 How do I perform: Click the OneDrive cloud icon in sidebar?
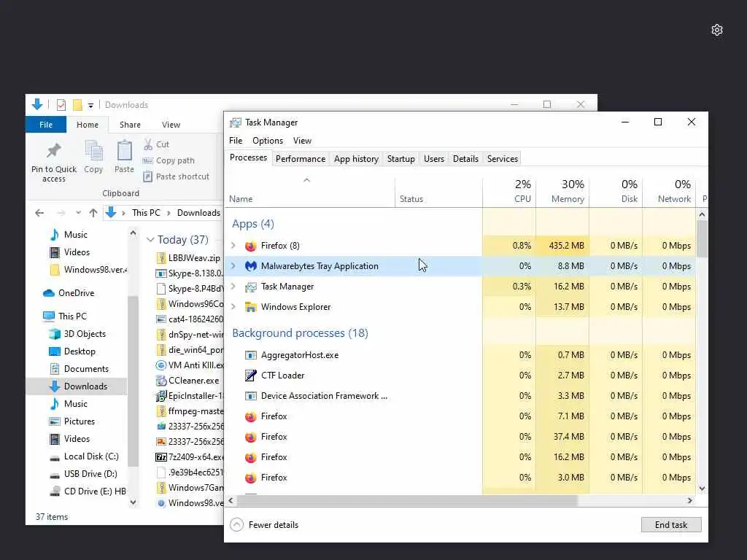coord(49,293)
